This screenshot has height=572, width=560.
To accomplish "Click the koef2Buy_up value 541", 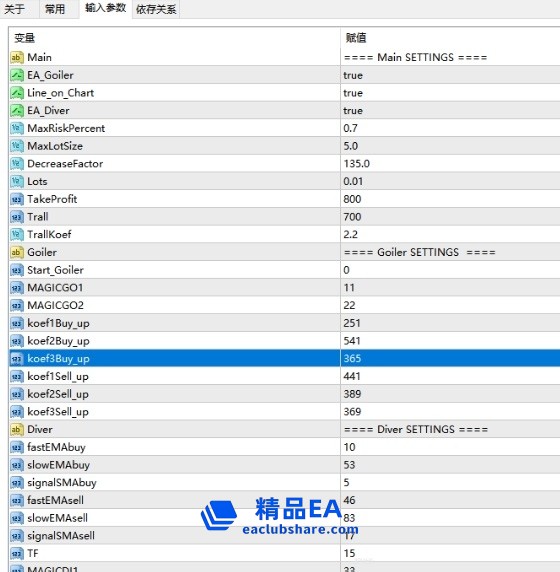I will (x=352, y=341).
